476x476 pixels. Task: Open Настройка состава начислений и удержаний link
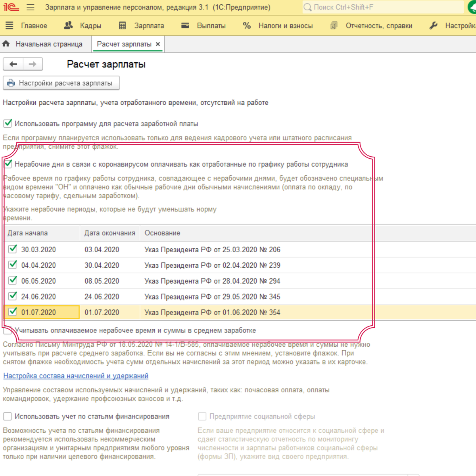76,376
